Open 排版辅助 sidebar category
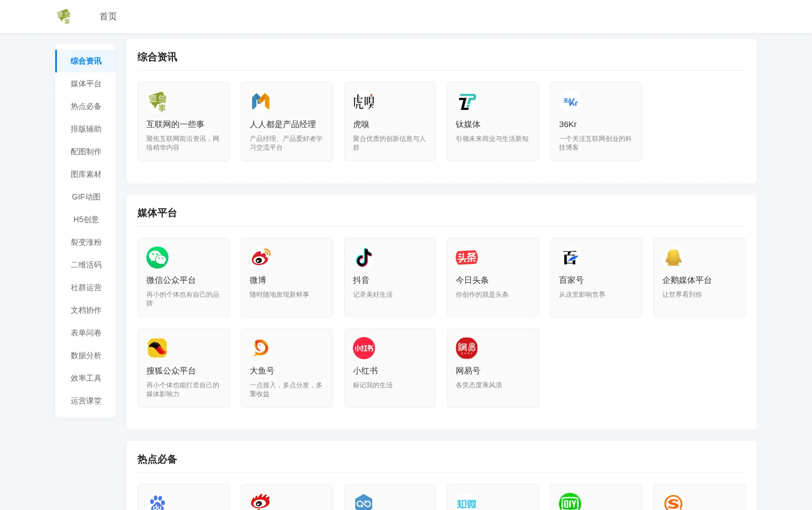Image resolution: width=812 pixels, height=510 pixels. 86,129
